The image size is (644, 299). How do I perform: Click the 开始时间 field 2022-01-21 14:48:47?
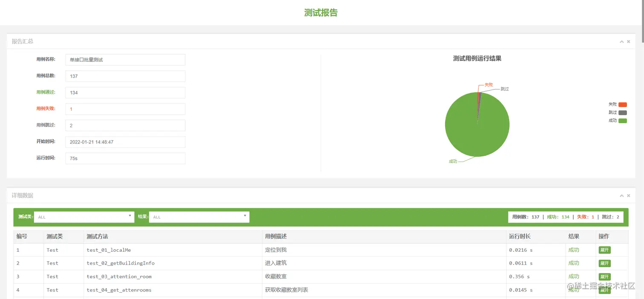pos(125,142)
